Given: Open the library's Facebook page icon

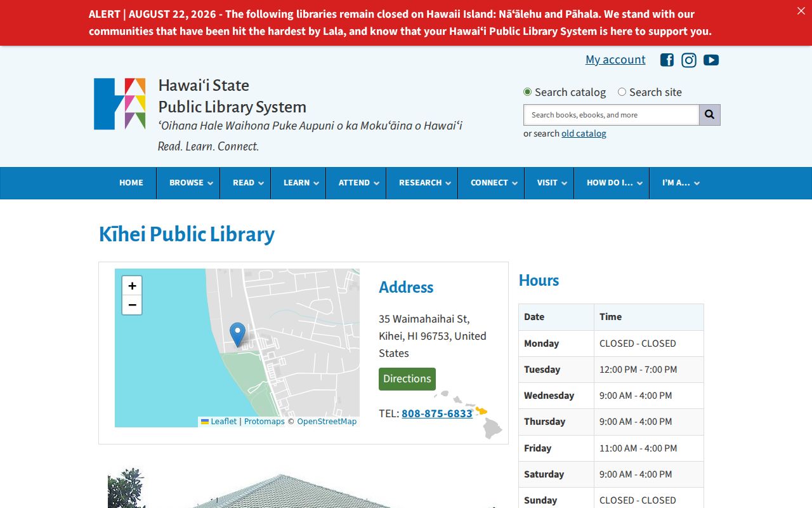Looking at the screenshot, I should 667,60.
